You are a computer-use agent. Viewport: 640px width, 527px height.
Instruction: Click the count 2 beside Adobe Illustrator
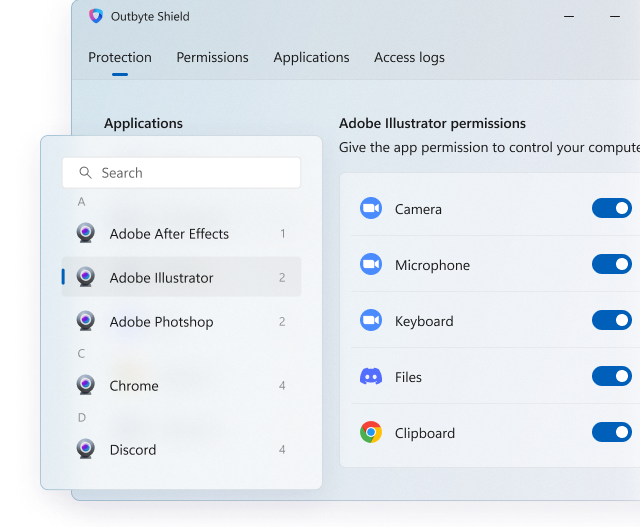[282, 278]
